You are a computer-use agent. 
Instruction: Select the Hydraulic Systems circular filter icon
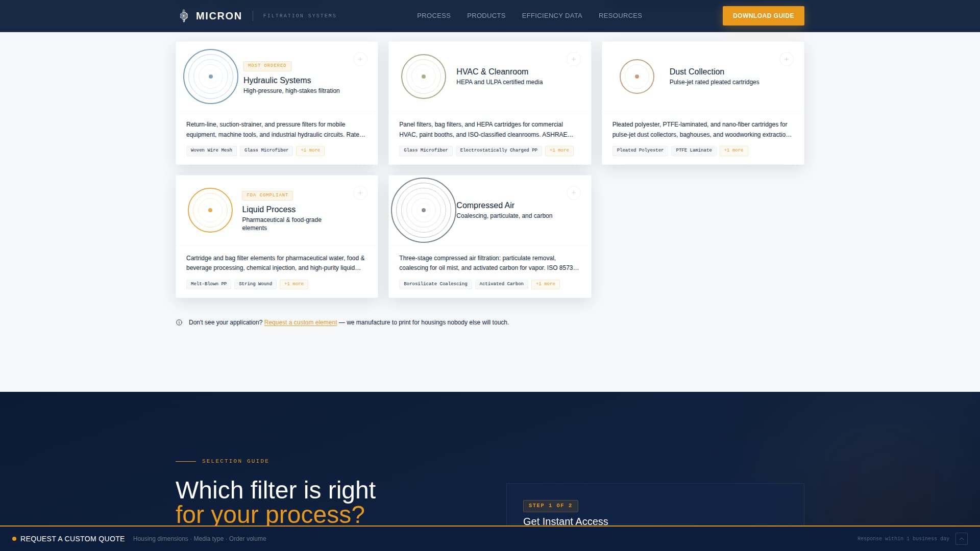pos(210,77)
